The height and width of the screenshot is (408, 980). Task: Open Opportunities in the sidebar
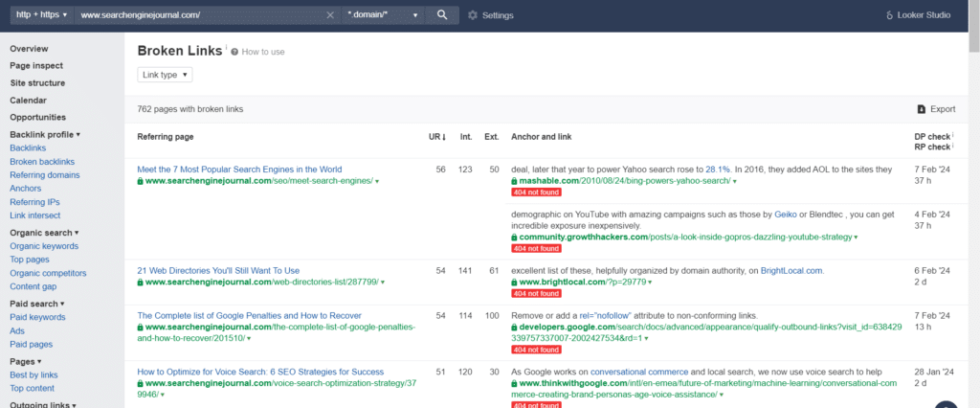(37, 117)
